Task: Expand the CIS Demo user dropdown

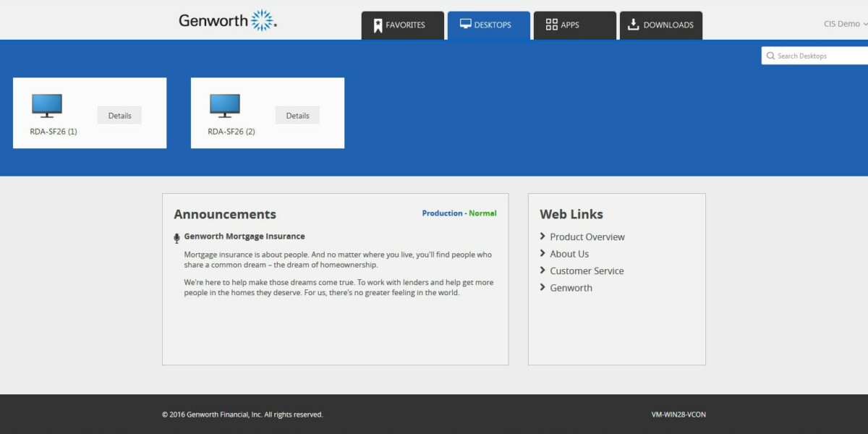Action: 845,24
